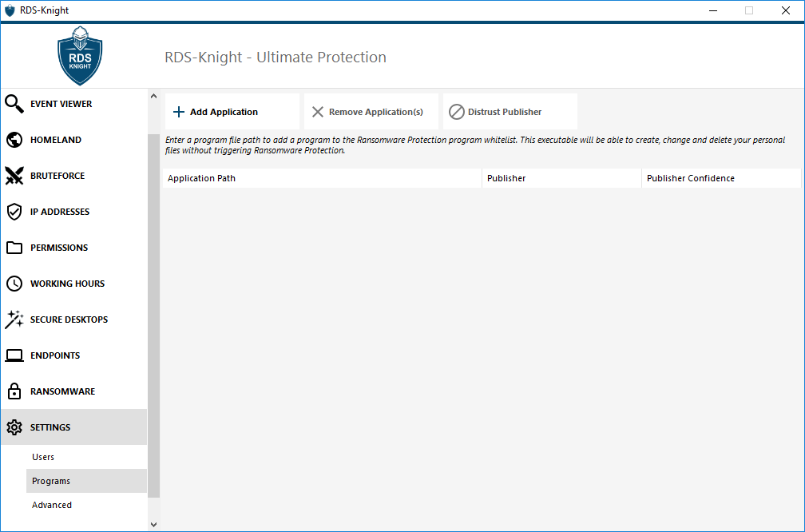Select the Secure Desktops magic wand icon
This screenshot has width=805, height=532.
[x=14, y=320]
